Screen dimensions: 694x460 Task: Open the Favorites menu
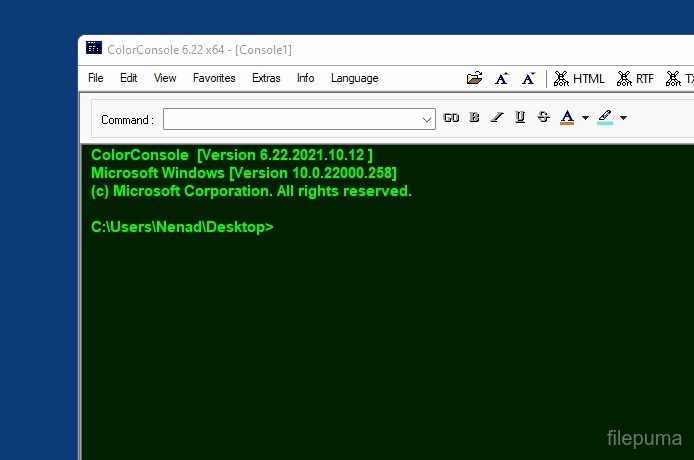(x=214, y=78)
